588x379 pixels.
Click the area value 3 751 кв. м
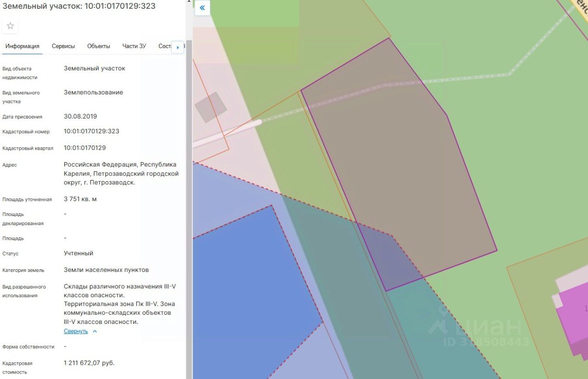[80, 199]
